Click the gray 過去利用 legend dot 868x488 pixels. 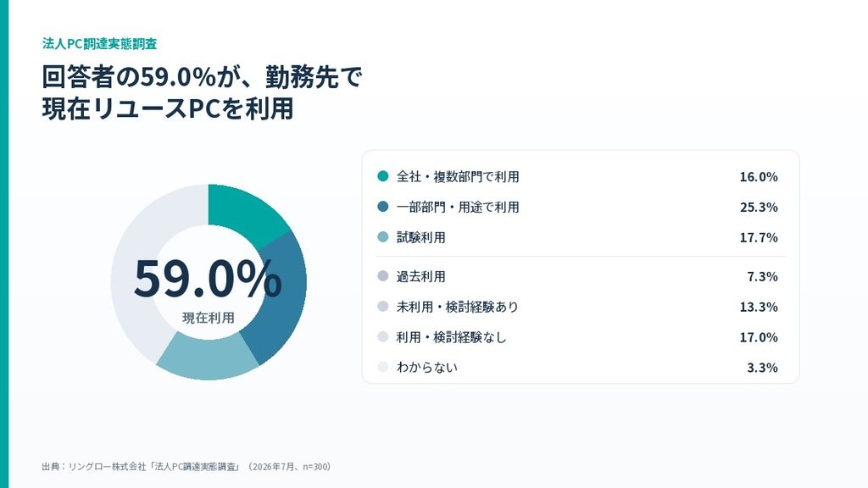click(382, 275)
